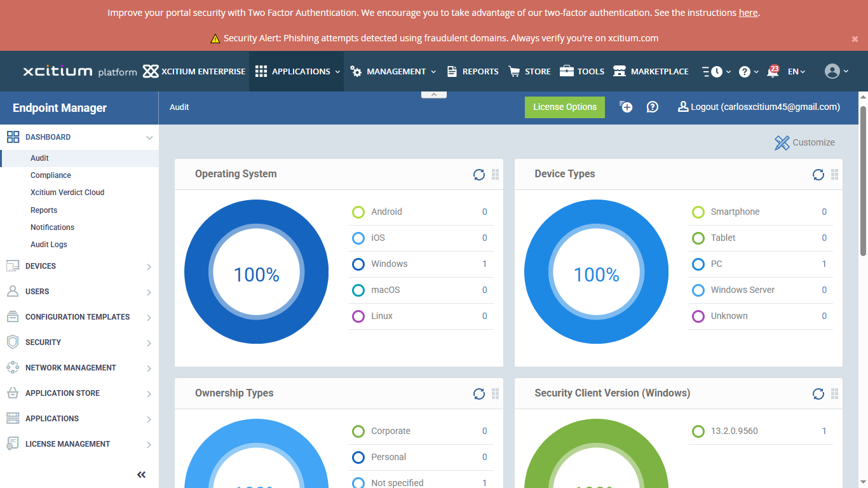Expand the Users section

tap(149, 292)
